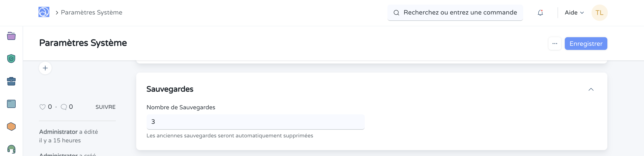Toggle the like heart on Paramètres Système
Screen dimensions: 644x156
43,107
